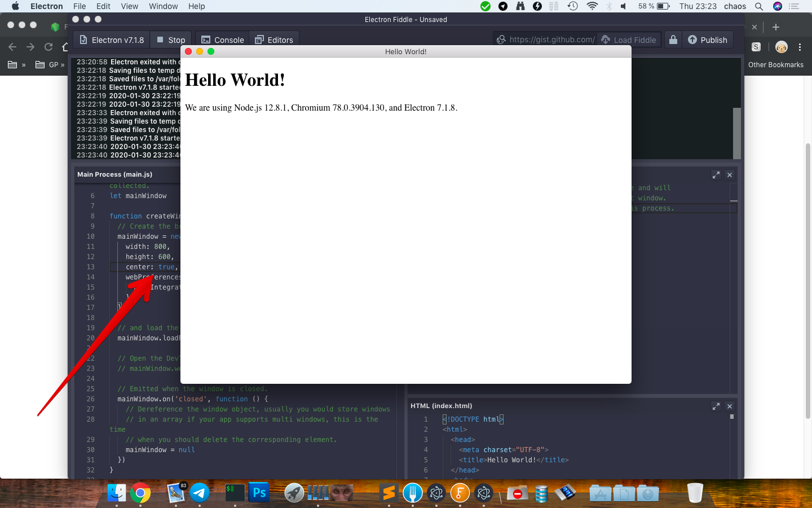Click the lock icon next to Publish
The image size is (812, 508).
coord(672,40)
